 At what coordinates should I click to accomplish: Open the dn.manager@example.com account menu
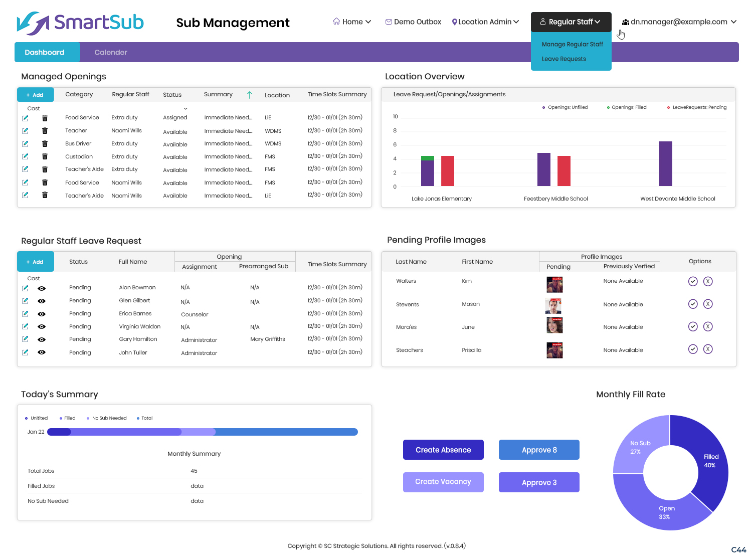tap(679, 22)
